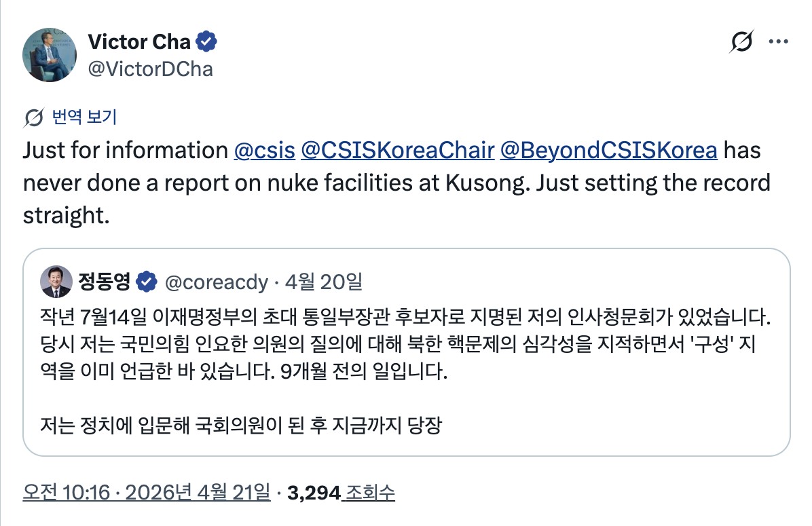
Task: Click 정동영's verified badge icon
Action: tap(147, 281)
